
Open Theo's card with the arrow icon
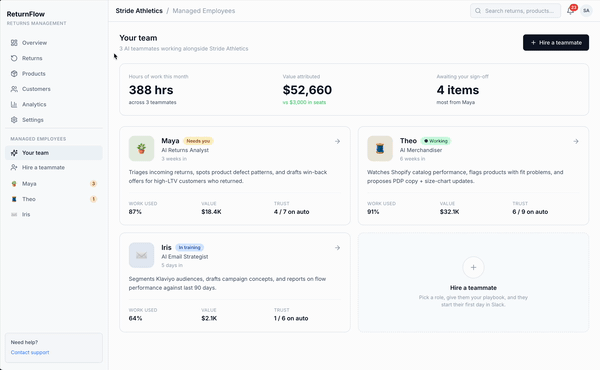click(576, 141)
